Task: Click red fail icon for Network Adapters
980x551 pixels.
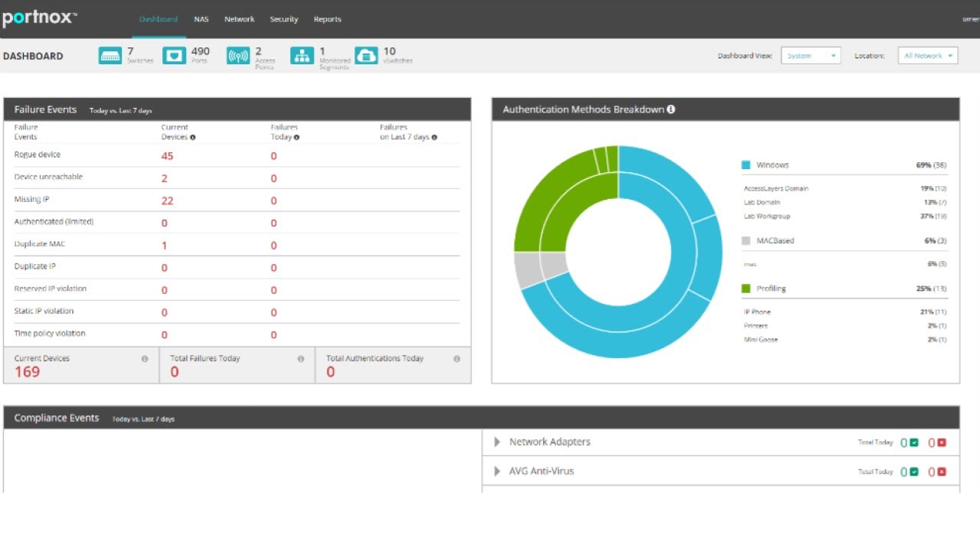Action: (x=942, y=442)
